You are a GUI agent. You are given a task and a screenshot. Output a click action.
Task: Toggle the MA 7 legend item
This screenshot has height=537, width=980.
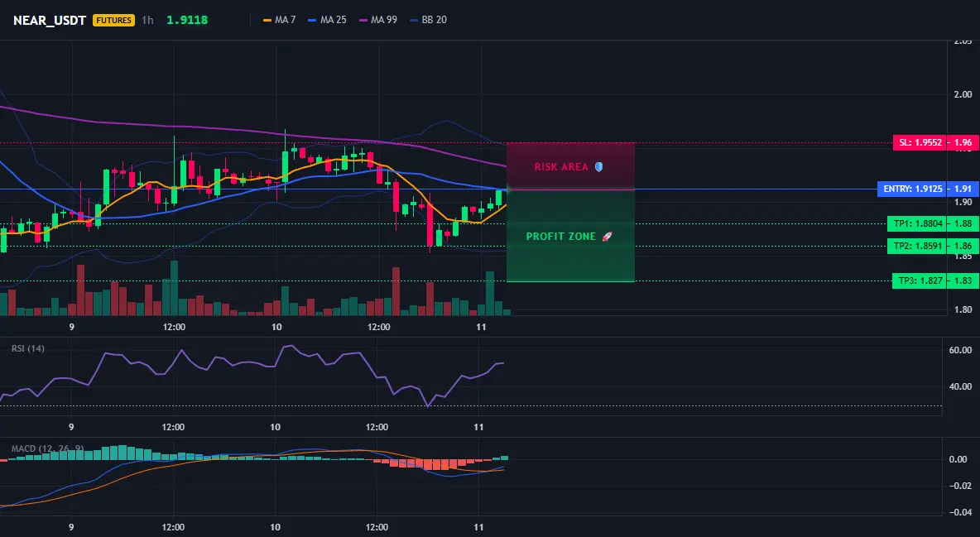(x=280, y=20)
